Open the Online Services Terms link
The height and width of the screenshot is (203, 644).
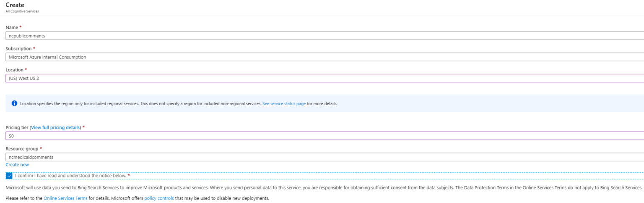(65, 198)
